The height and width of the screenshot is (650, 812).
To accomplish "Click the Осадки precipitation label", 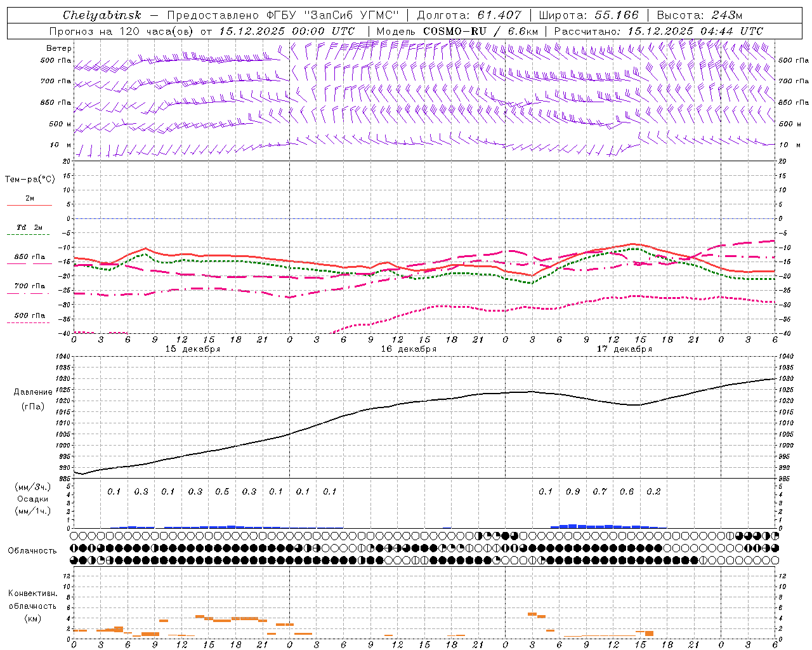I will point(32,499).
